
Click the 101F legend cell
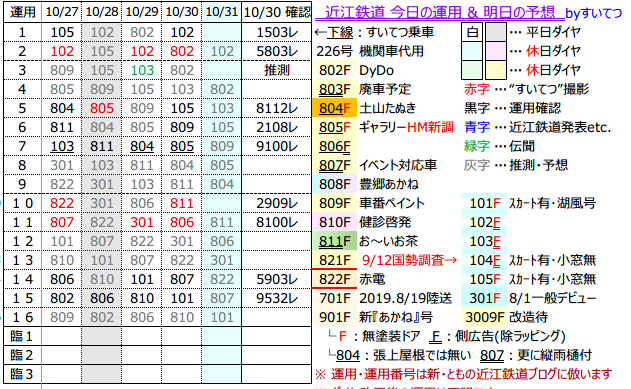[x=484, y=204]
